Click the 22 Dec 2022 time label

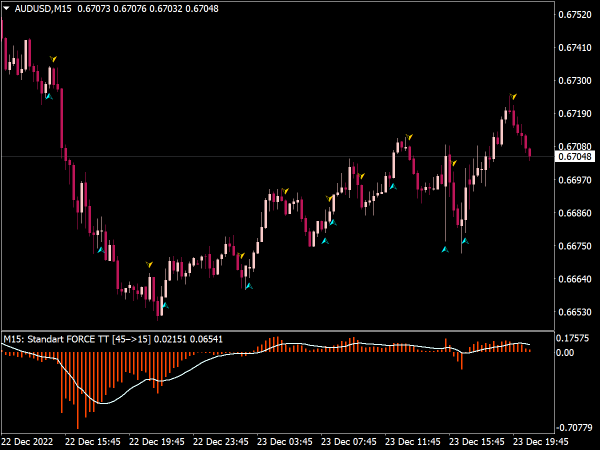click(28, 442)
